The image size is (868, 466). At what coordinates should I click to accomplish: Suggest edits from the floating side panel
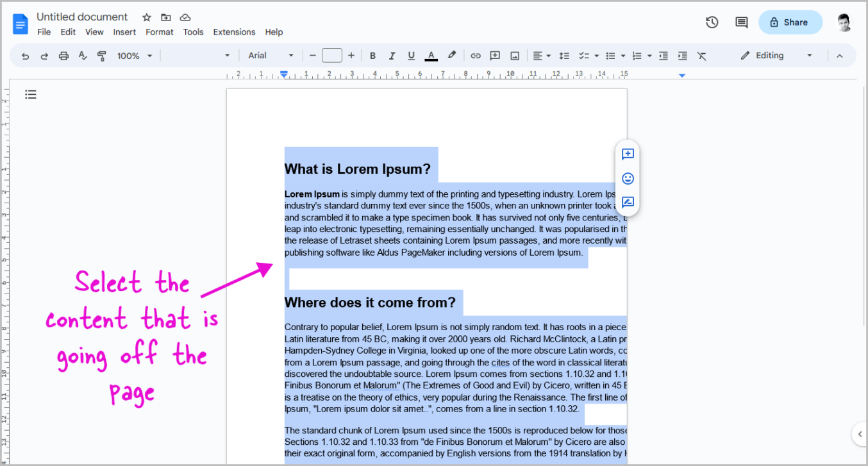[x=628, y=203]
